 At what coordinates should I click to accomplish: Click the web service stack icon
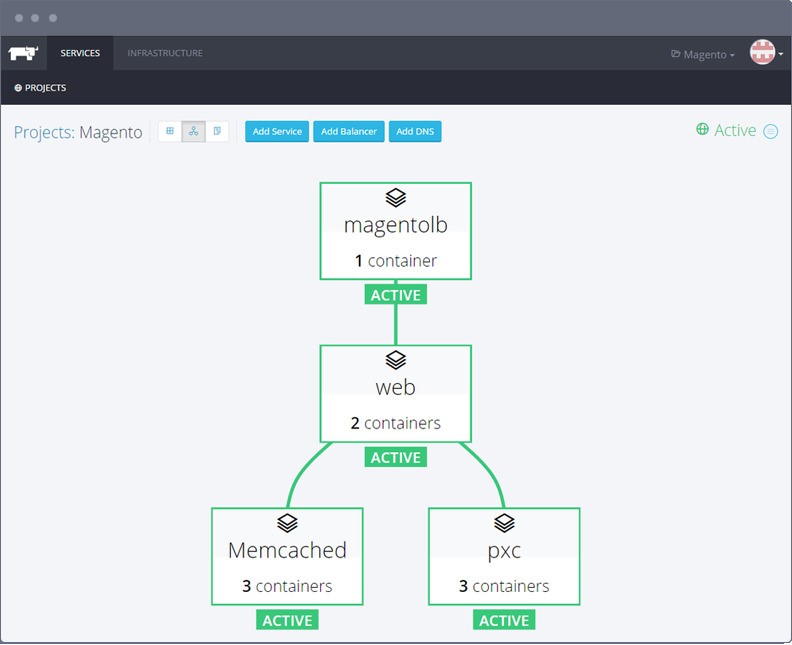pos(395,359)
